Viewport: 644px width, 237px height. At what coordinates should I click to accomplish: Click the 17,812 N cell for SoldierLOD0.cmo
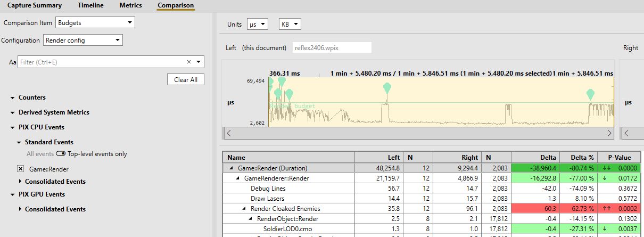coord(496,229)
